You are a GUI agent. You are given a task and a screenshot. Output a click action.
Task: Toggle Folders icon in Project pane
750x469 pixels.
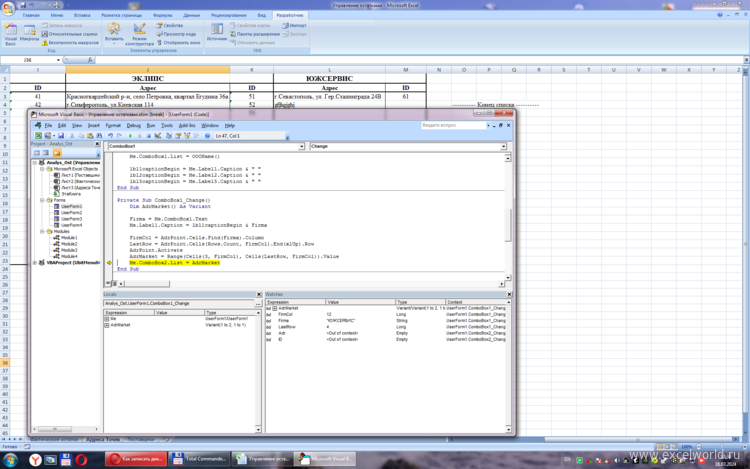pyautogui.click(x=57, y=153)
